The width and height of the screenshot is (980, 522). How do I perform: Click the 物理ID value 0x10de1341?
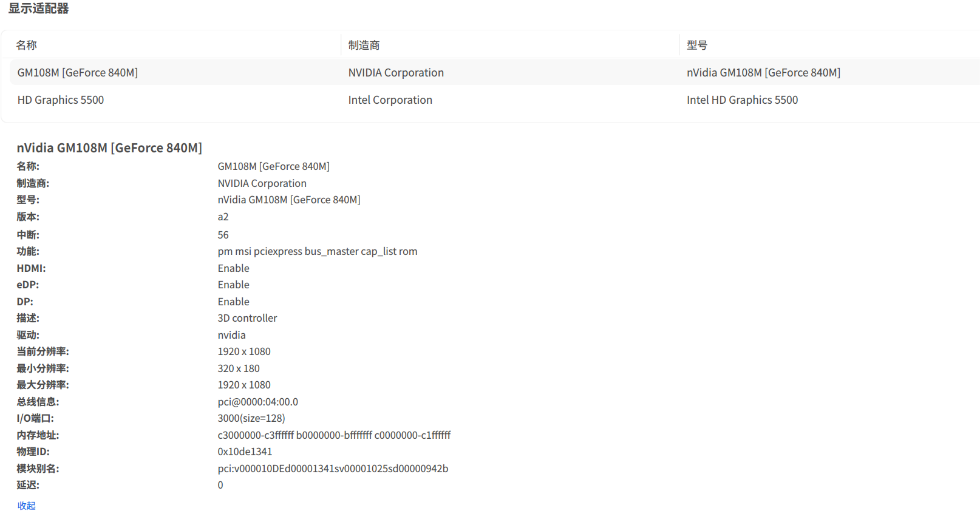[x=245, y=452]
